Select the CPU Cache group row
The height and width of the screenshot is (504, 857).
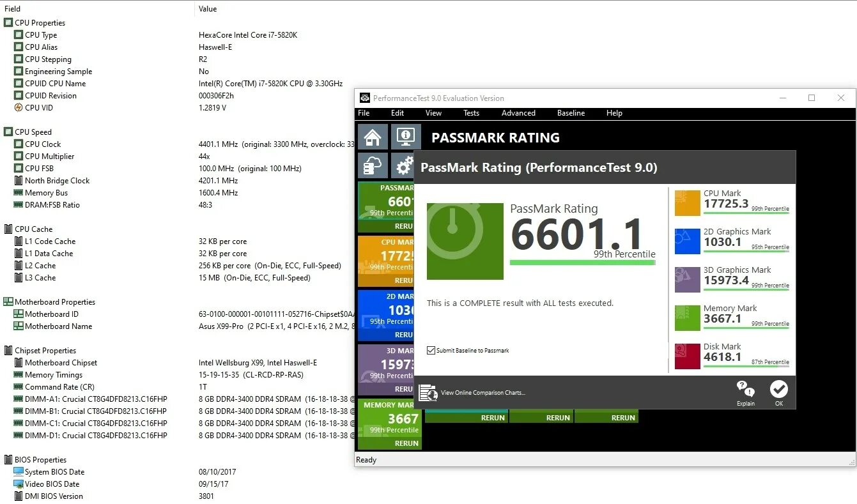click(33, 229)
